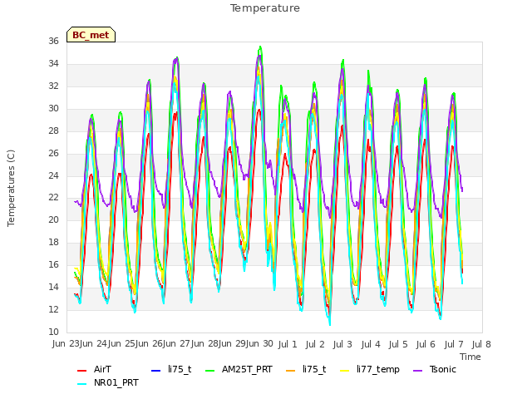Select the Tsonic legend label
532x399 pixels.
(x=443, y=369)
